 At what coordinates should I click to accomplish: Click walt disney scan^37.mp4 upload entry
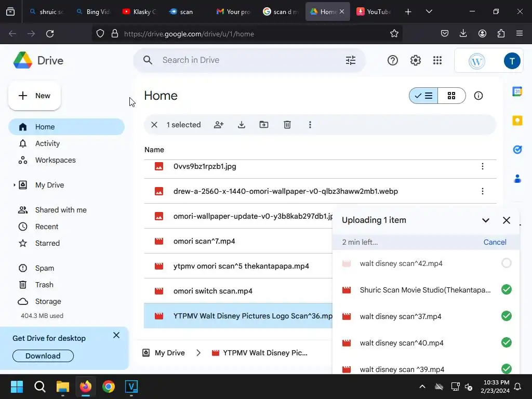[426, 316]
